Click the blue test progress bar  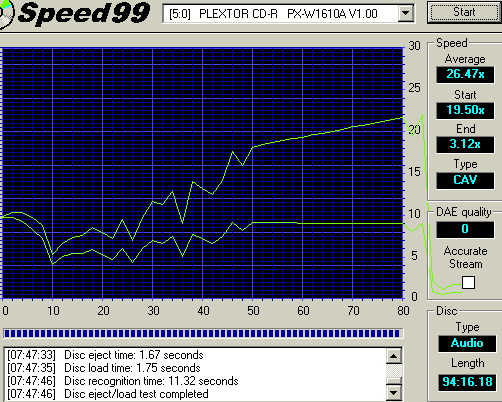(x=203, y=333)
